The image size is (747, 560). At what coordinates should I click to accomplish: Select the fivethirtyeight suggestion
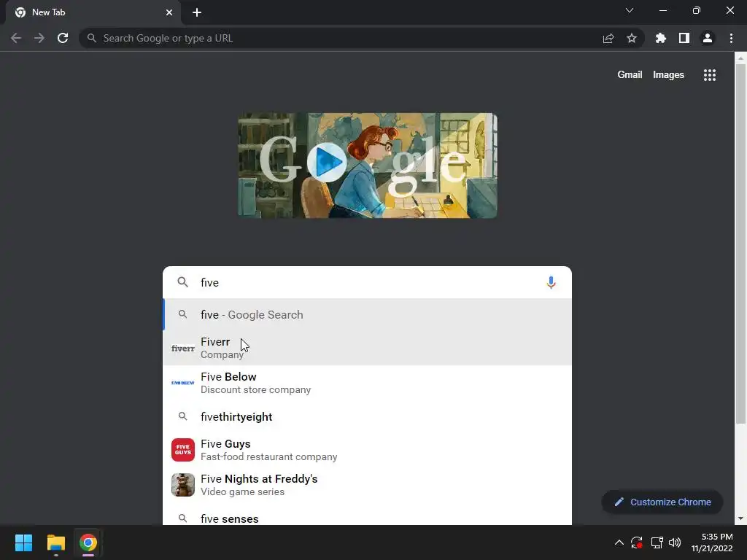(x=367, y=416)
